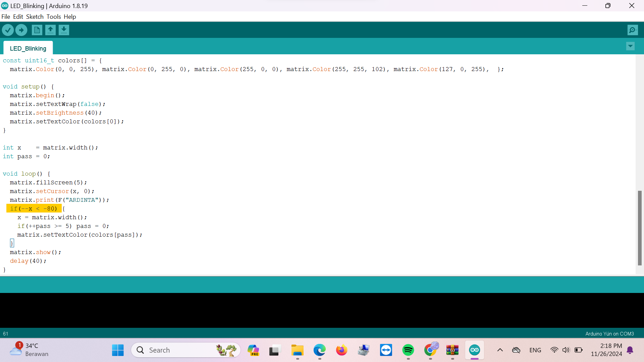Viewport: 644px width, 362px height.
Task: Click the matrix.begin(); line
Action: click(x=37, y=95)
